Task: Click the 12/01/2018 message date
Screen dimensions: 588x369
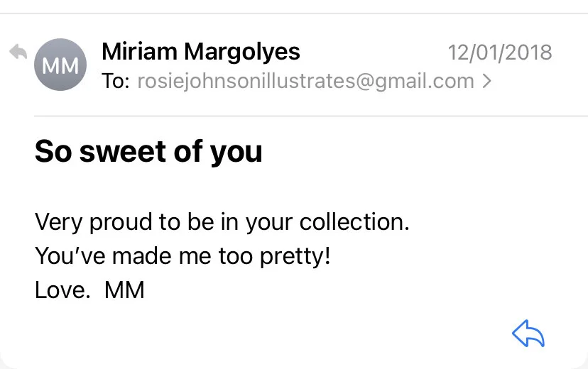Action: pyautogui.click(x=500, y=53)
